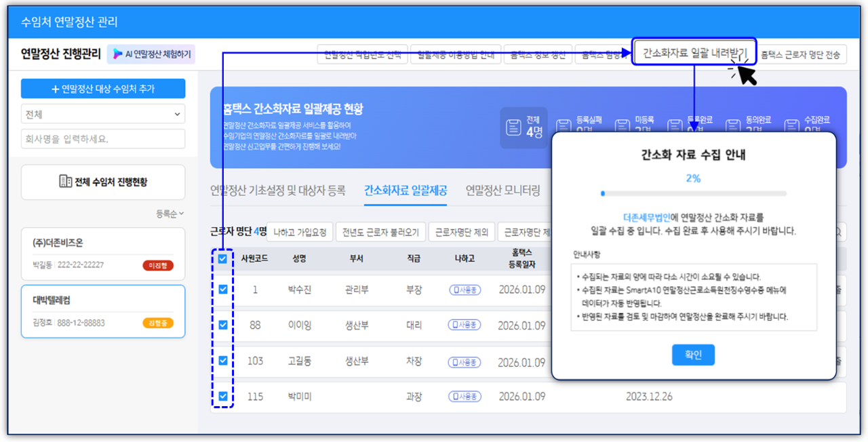Click the 2% collection progress bar
Screen dimensions: 868x442
click(693, 193)
